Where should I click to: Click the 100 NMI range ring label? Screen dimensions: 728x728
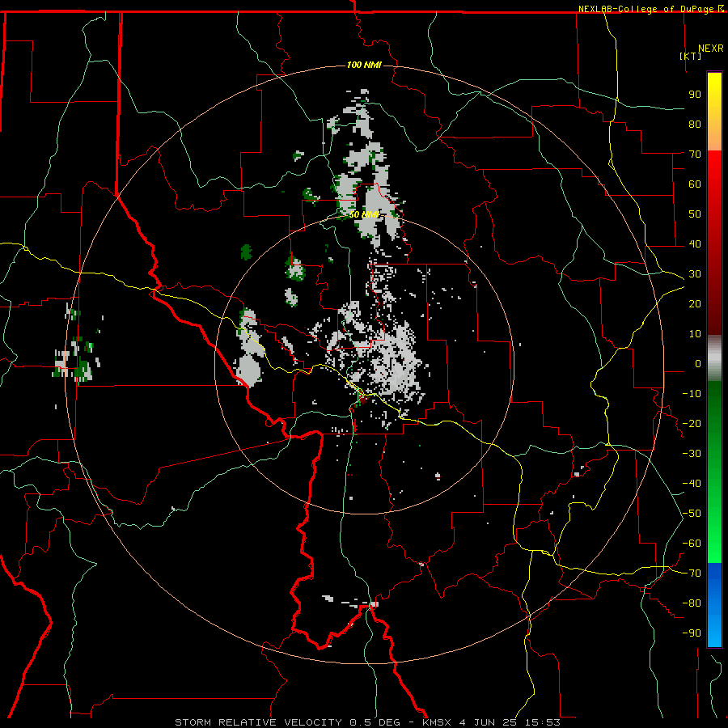tap(364, 65)
